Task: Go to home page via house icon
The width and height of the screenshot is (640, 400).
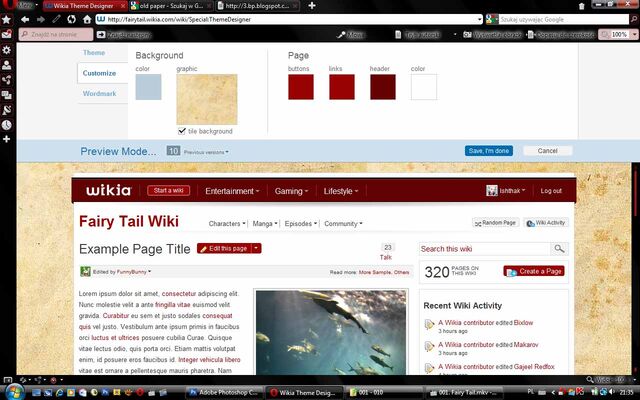Action: pyautogui.click(x=87, y=19)
